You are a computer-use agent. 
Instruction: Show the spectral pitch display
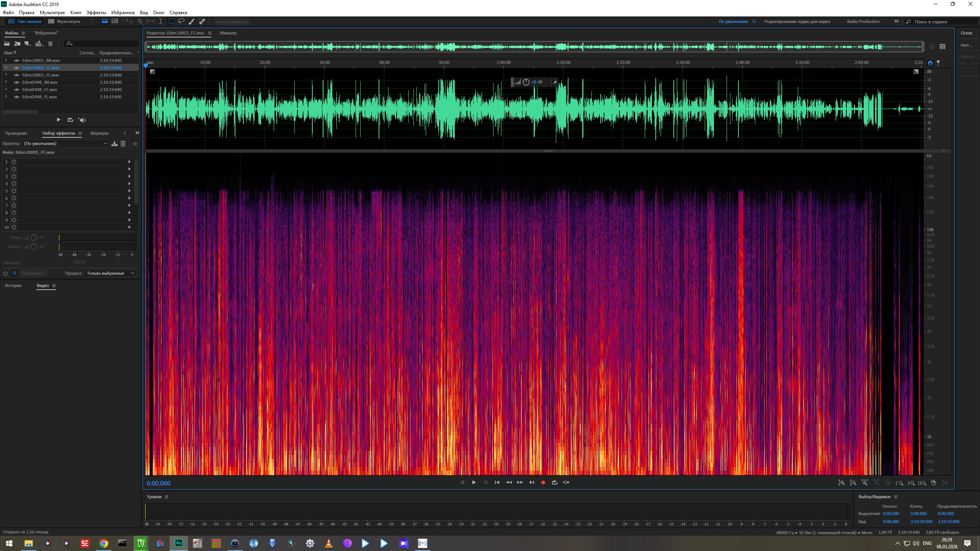tap(115, 21)
